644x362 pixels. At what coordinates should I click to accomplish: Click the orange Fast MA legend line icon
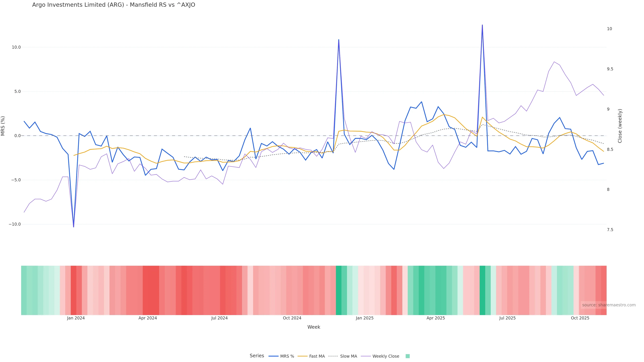(303, 356)
